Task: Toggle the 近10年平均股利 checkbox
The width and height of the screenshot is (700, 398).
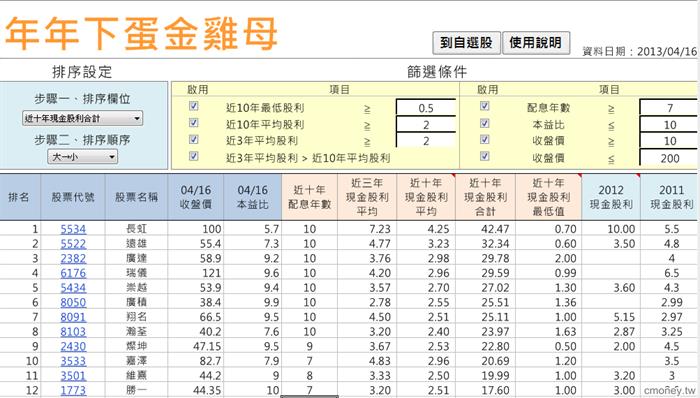Action: (194, 123)
